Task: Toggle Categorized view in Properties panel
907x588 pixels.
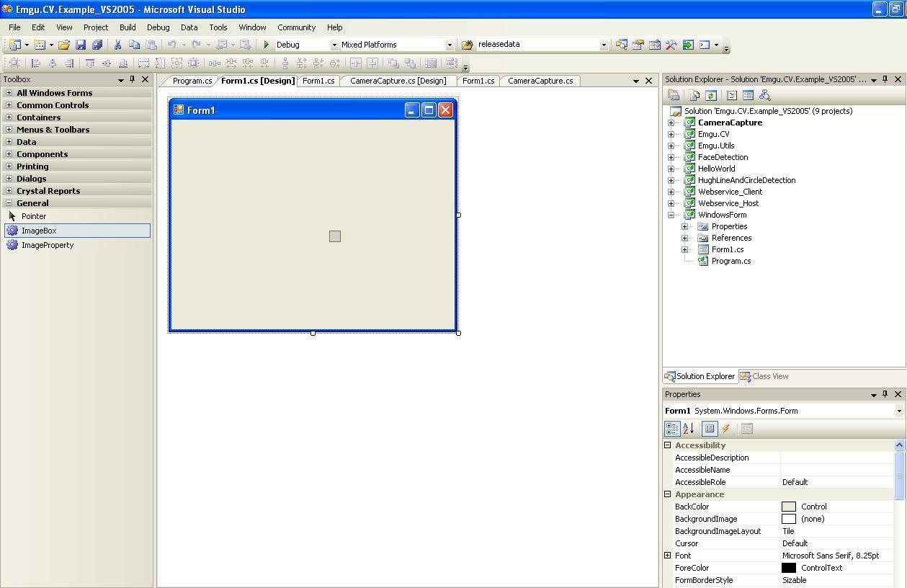Action: click(672, 429)
